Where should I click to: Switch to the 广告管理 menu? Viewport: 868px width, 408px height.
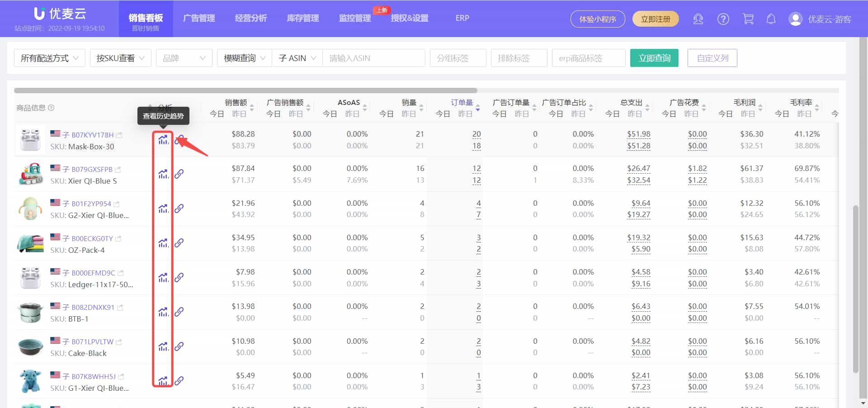pyautogui.click(x=199, y=19)
